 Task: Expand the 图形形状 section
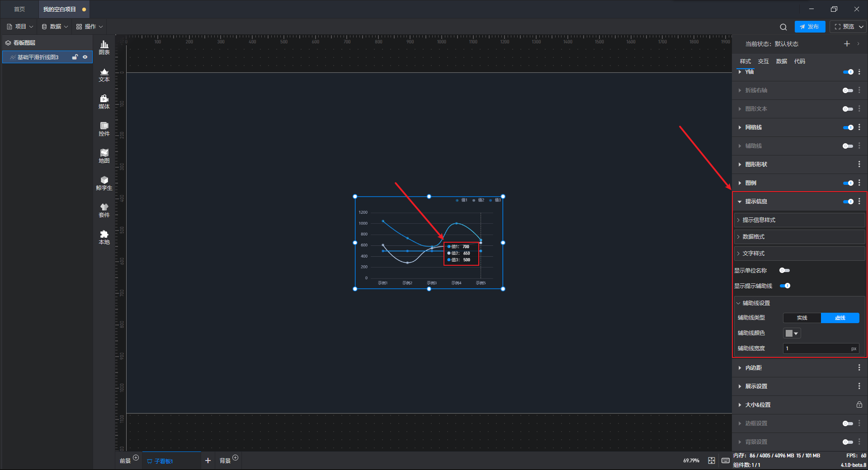[740, 164]
